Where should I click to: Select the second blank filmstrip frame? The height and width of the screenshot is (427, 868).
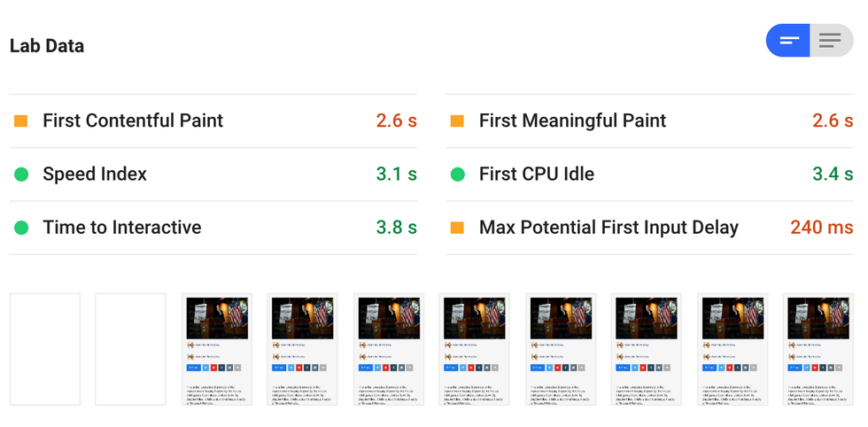pos(130,349)
